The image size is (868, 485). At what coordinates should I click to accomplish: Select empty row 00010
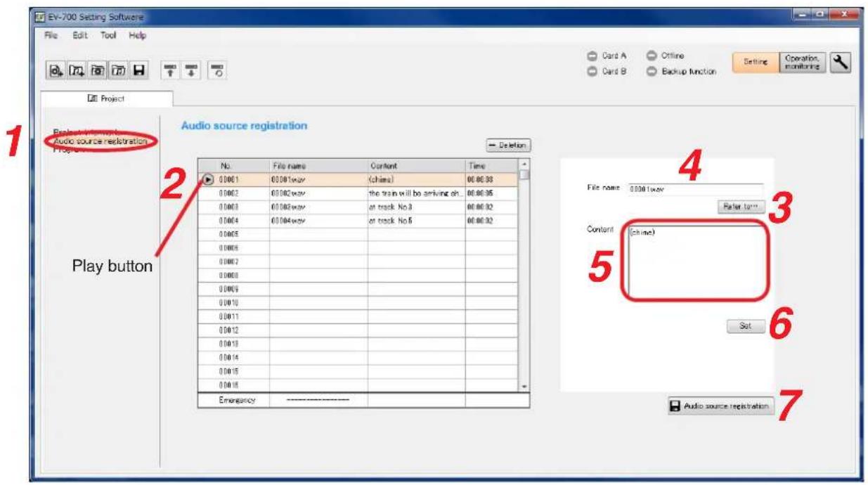coord(358,303)
